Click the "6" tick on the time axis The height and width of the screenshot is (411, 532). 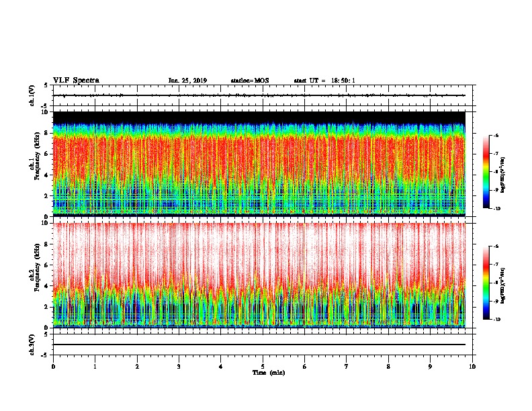305,367
